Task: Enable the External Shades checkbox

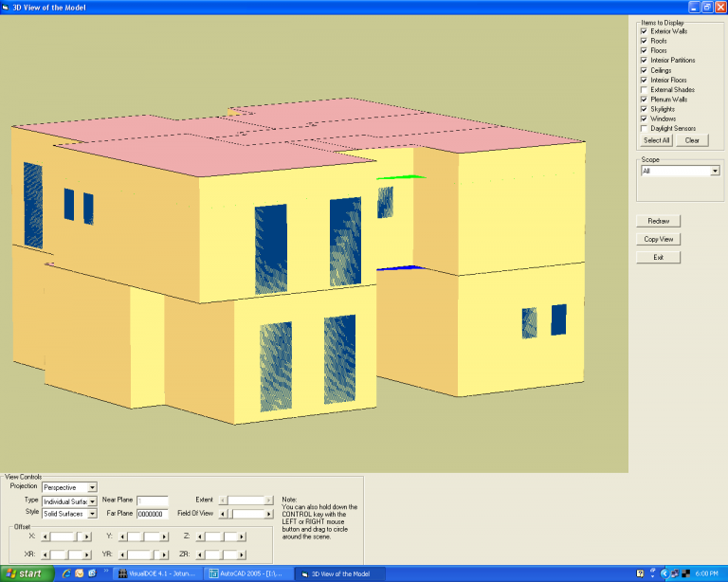Action: coord(645,90)
